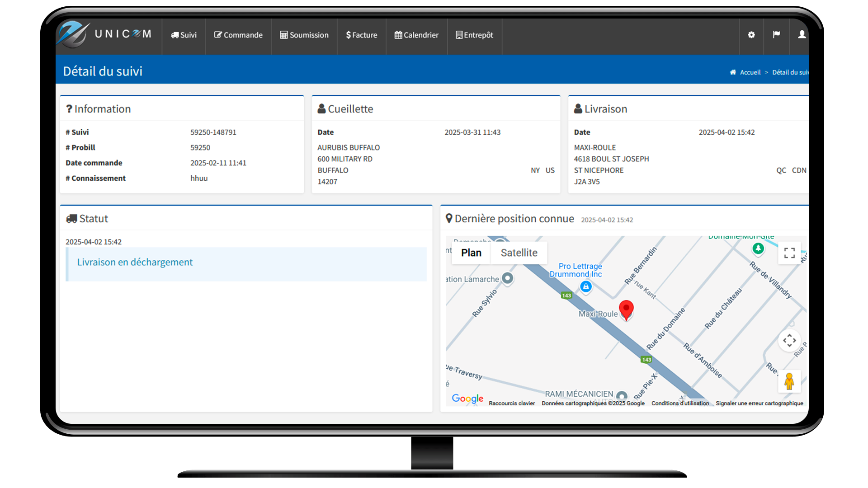This screenshot has height=488, width=868.
Task: Click postal code J2A 3V5
Action: tap(587, 182)
